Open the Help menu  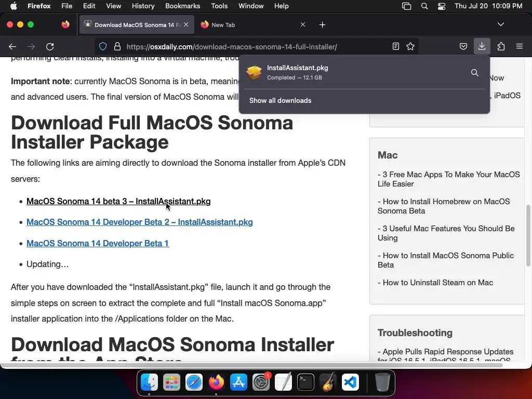(x=281, y=6)
